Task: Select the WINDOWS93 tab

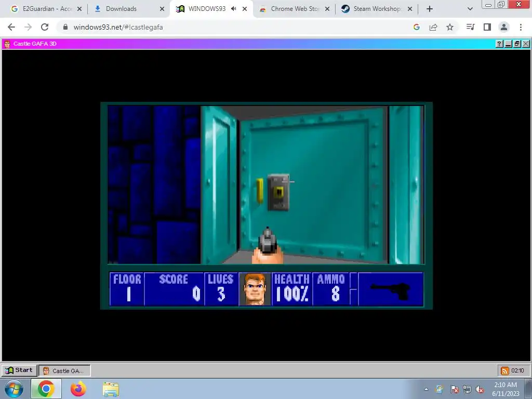Action: tap(207, 9)
